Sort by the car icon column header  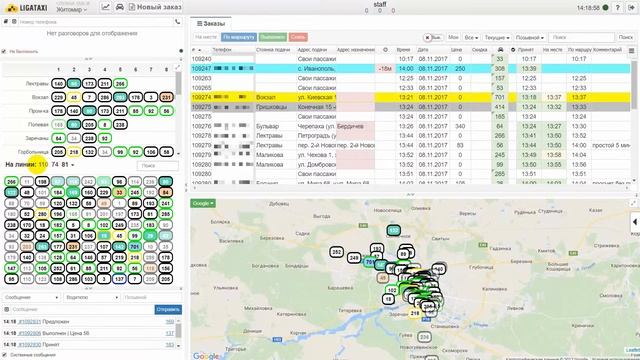(500, 49)
